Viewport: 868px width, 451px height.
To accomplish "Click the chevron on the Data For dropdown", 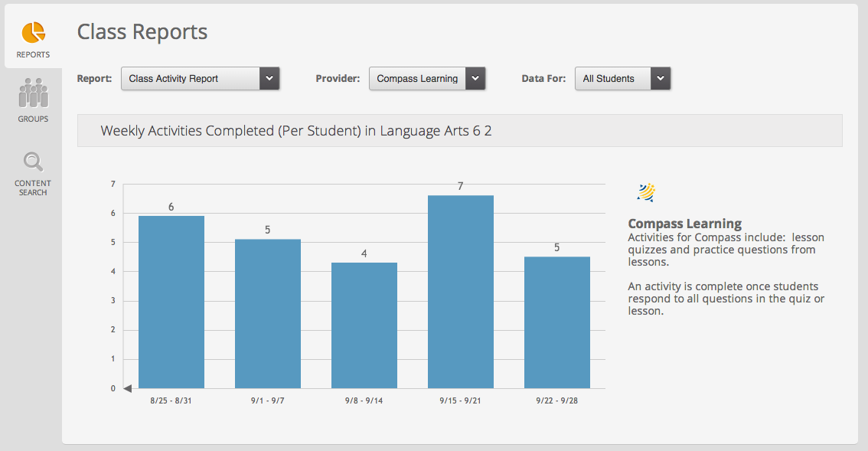I will pos(661,78).
